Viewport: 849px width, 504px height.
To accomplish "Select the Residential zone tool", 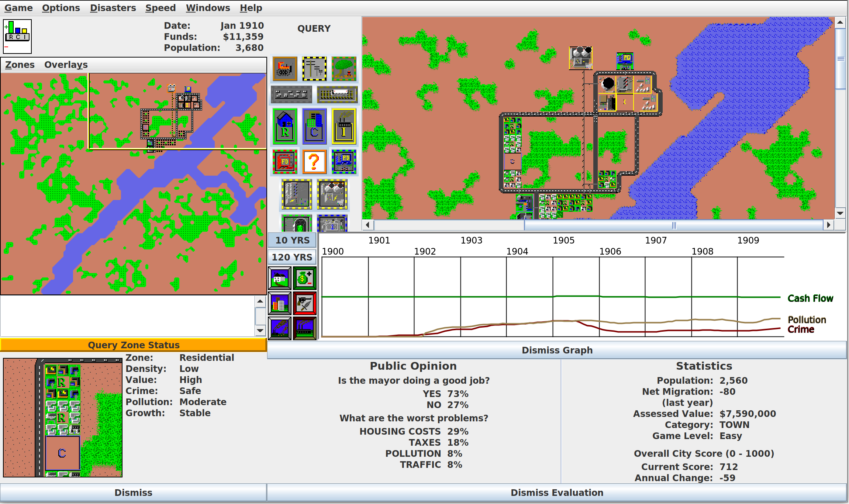I will click(x=284, y=126).
